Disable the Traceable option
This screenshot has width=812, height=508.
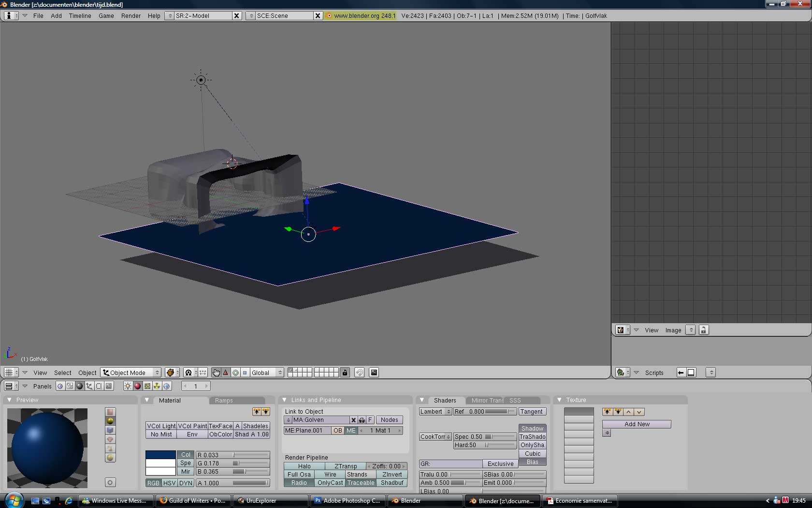tap(361, 483)
